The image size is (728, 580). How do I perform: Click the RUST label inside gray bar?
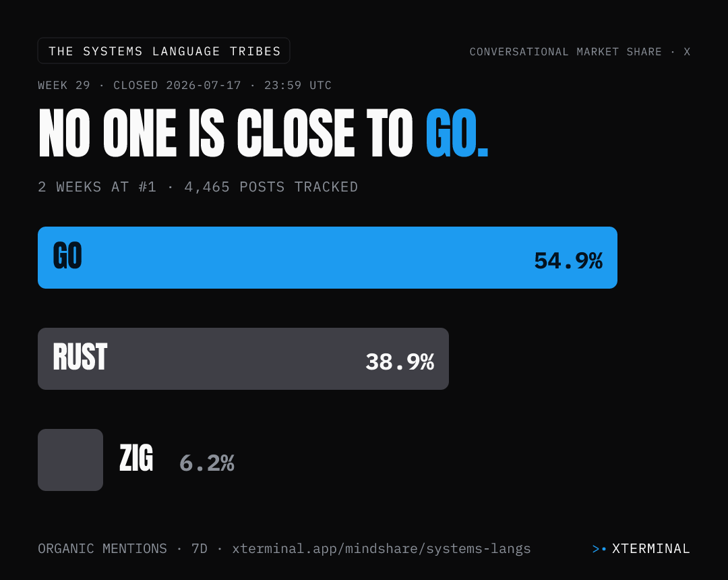(80, 357)
